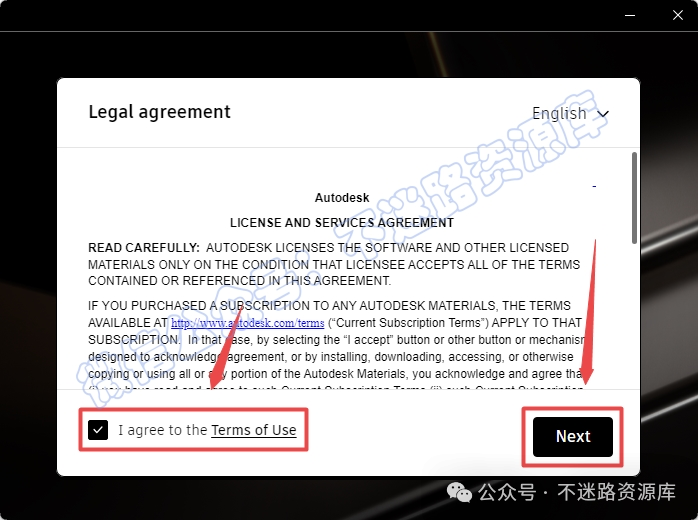The width and height of the screenshot is (698, 520).
Task: Close the installer window
Action: tap(678, 15)
